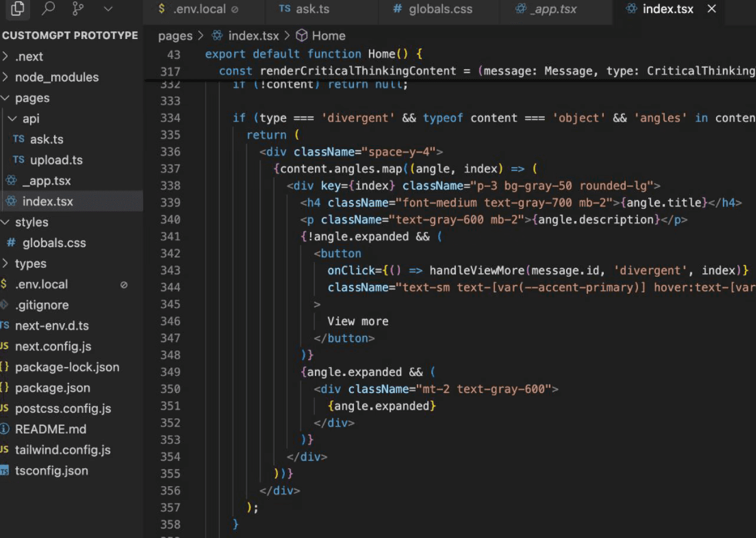Open the Explorer files icon
756x538 pixels.
coord(18,9)
